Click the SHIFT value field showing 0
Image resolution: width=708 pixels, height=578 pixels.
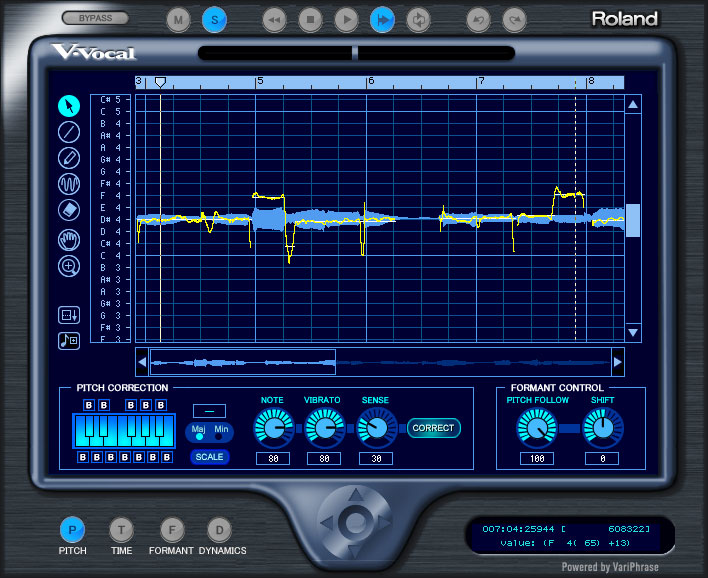(x=602, y=458)
